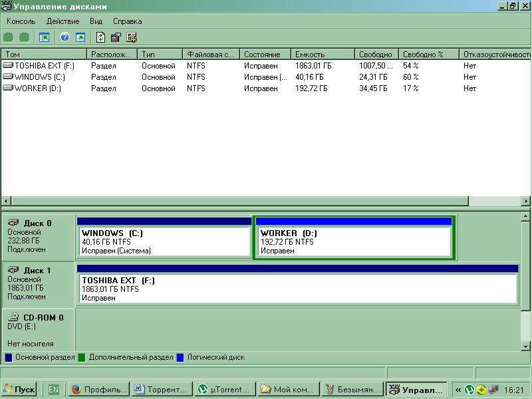
Task: Sort volumes by Файловая система column header
Action: coord(210,54)
